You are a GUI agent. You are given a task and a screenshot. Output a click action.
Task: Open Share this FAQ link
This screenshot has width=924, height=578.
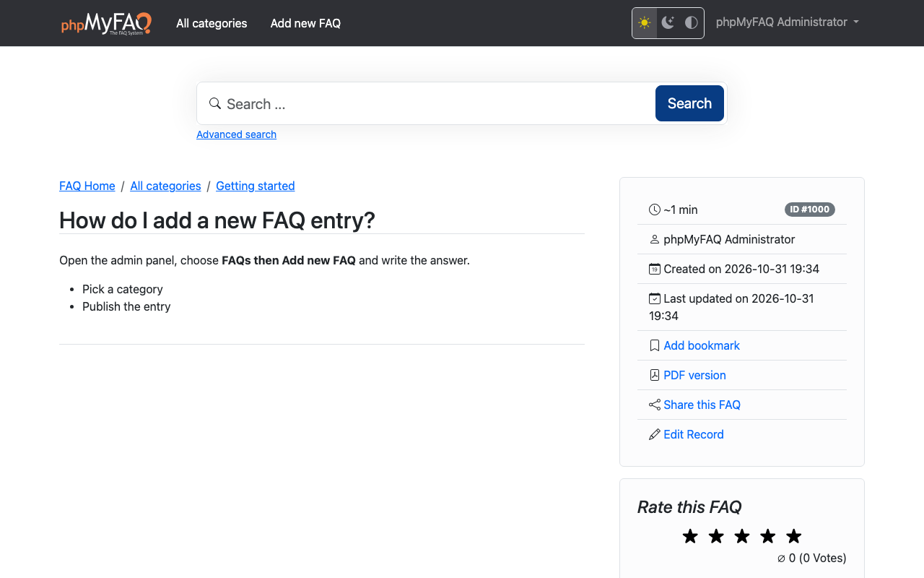pyautogui.click(x=702, y=405)
